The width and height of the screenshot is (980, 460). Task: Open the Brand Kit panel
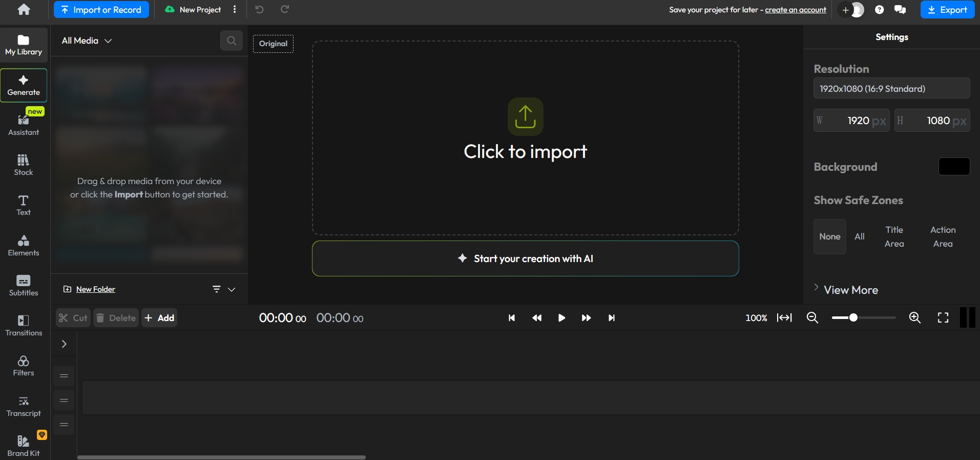pos(24,446)
